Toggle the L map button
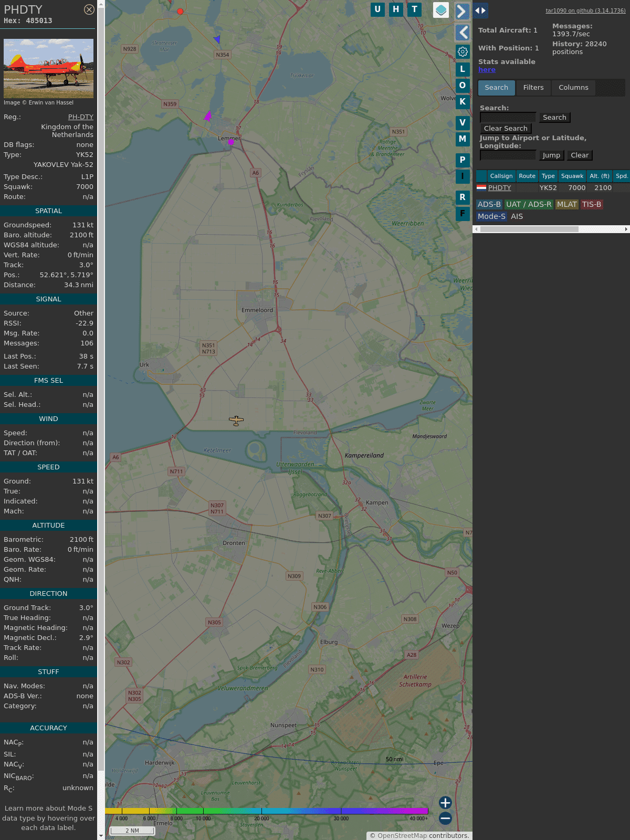This screenshot has height=840, width=630. click(463, 69)
